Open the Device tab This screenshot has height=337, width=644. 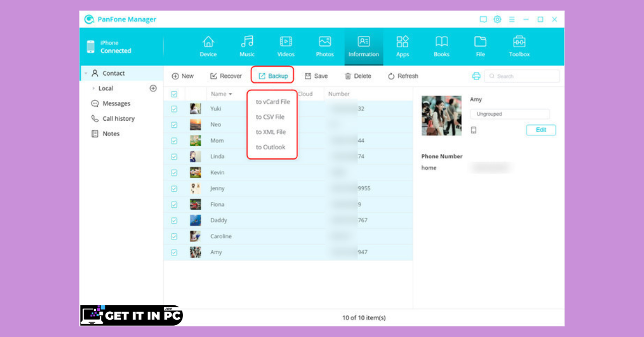point(208,47)
